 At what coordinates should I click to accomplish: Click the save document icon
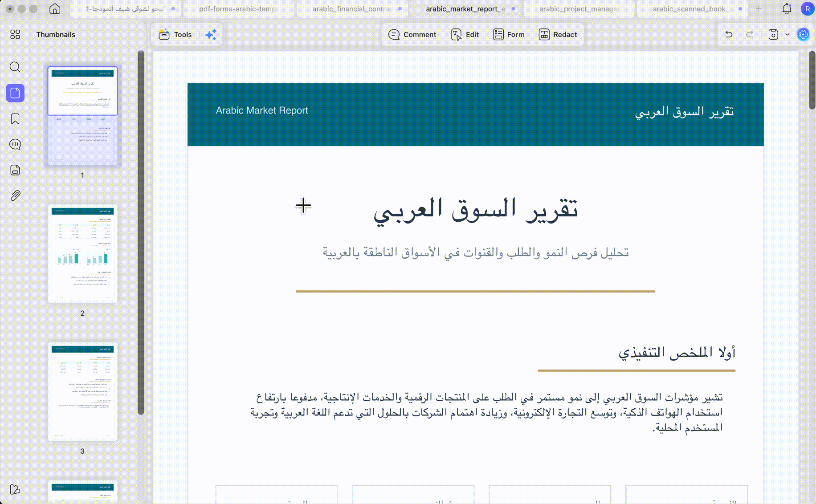[x=773, y=34]
